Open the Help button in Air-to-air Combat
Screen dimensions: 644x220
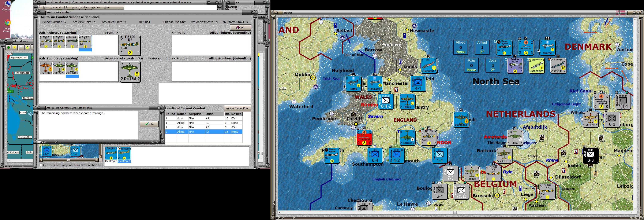[240, 27]
